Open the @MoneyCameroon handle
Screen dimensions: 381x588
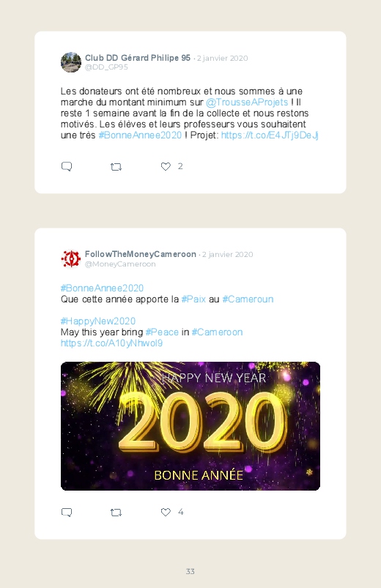[120, 264]
